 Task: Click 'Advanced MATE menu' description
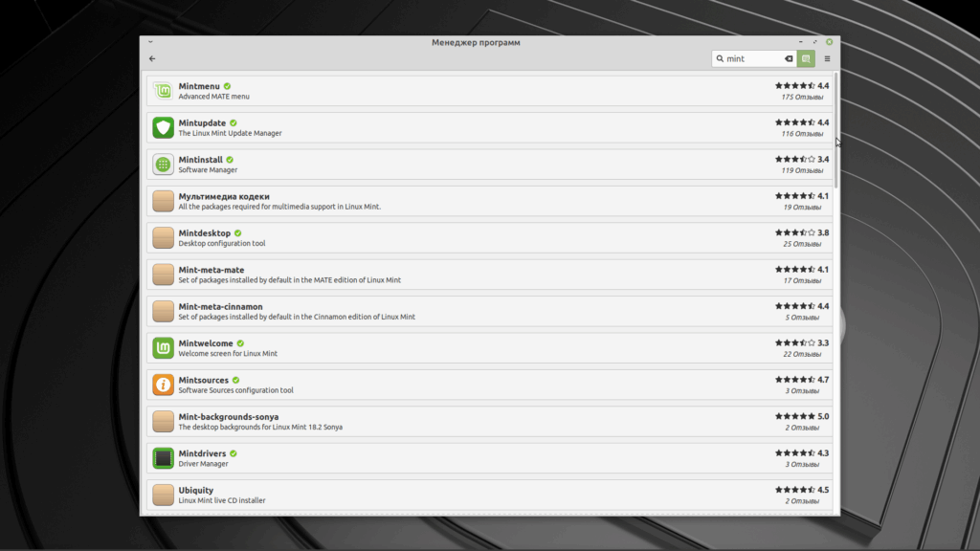point(213,97)
